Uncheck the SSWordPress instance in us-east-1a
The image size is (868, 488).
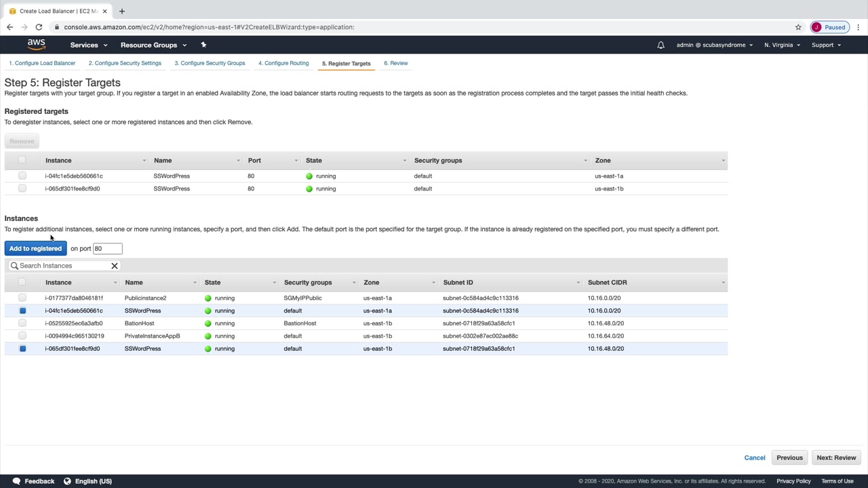22,310
